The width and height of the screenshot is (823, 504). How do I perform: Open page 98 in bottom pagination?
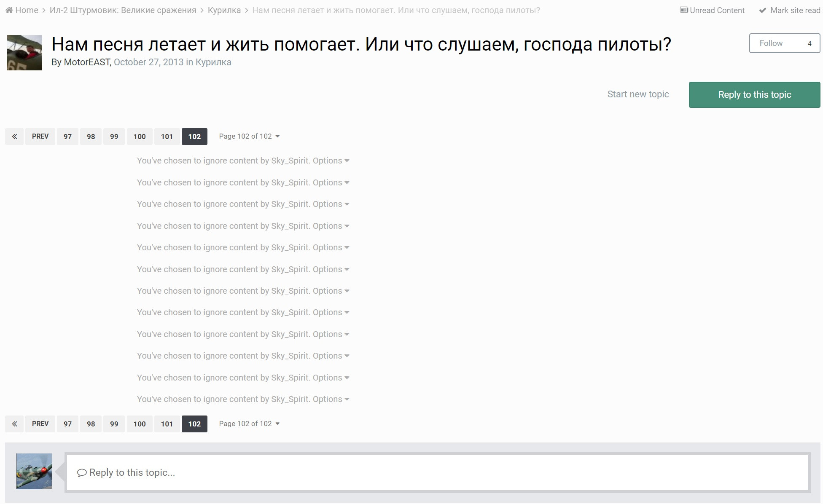tap(91, 424)
